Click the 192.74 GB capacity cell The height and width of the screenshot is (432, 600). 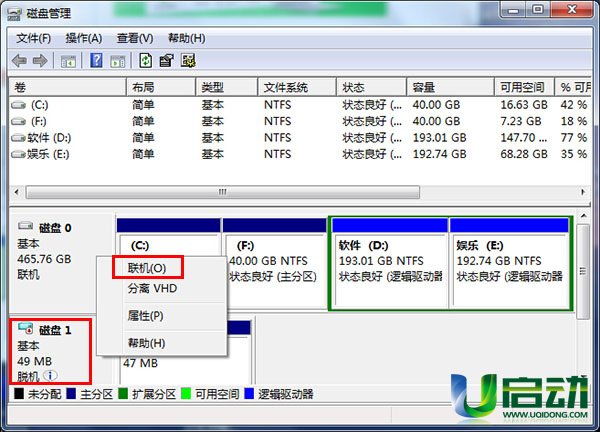[439, 154]
